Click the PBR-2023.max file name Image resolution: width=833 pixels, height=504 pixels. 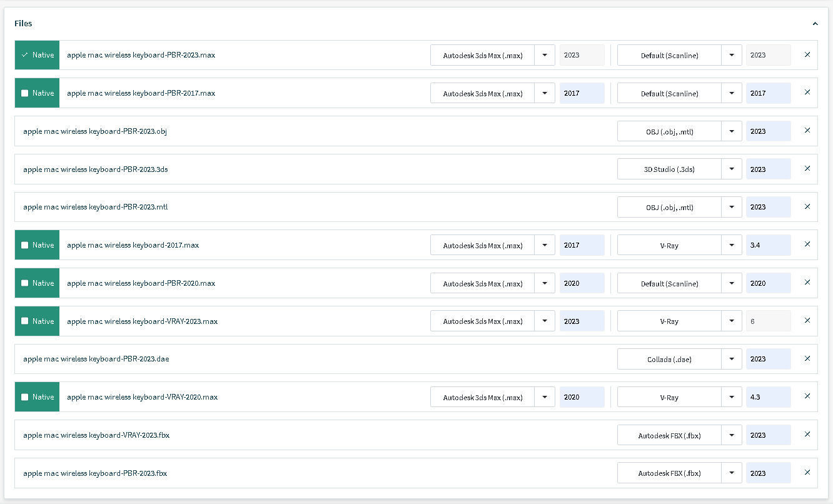(141, 55)
